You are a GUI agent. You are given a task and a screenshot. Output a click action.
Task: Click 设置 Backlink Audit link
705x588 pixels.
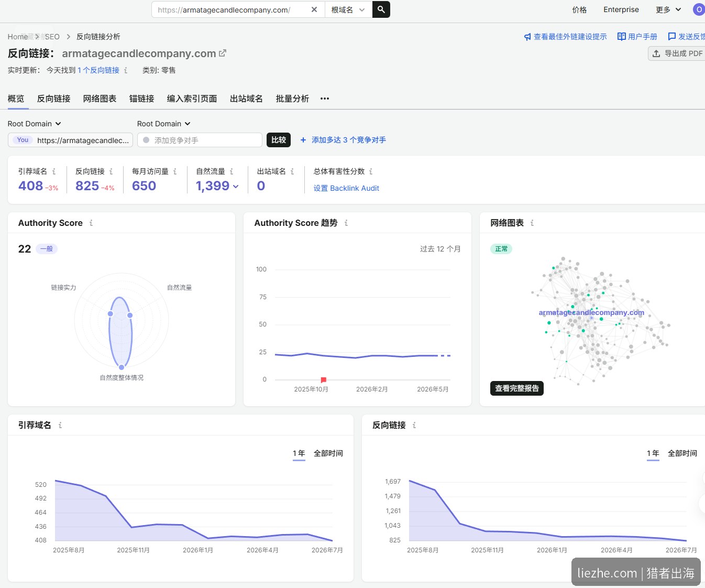pos(346,188)
